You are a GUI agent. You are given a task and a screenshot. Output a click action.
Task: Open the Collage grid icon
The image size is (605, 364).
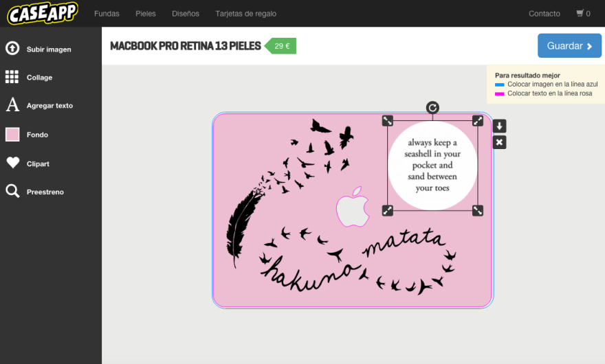coord(12,77)
